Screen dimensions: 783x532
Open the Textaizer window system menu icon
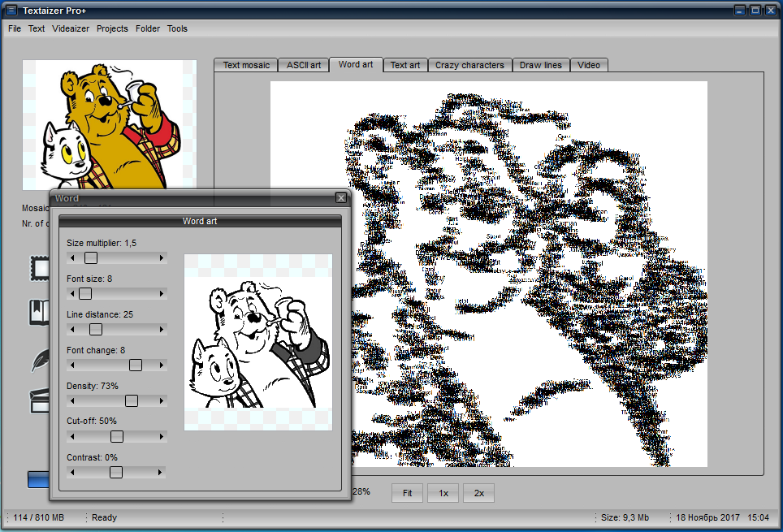tap(11, 10)
